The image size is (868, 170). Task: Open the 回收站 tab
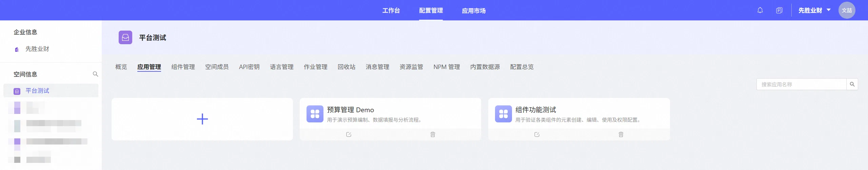pyautogui.click(x=347, y=67)
